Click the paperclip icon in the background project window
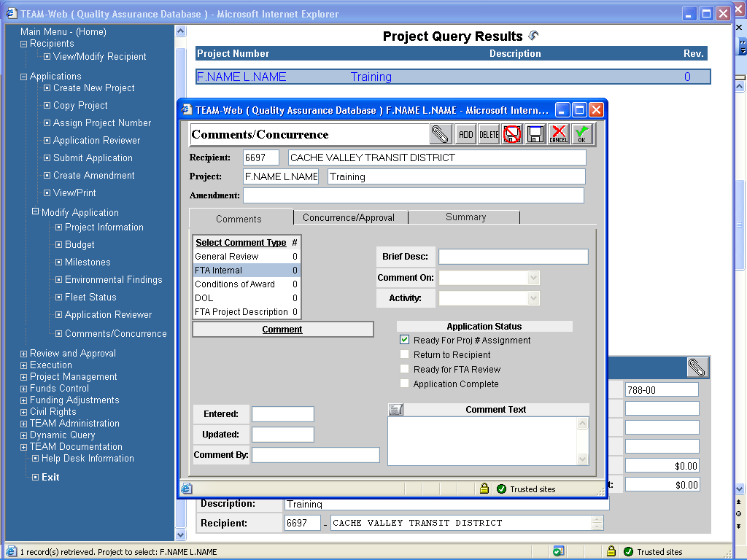Viewport: 747px width, 560px height. tap(697, 367)
